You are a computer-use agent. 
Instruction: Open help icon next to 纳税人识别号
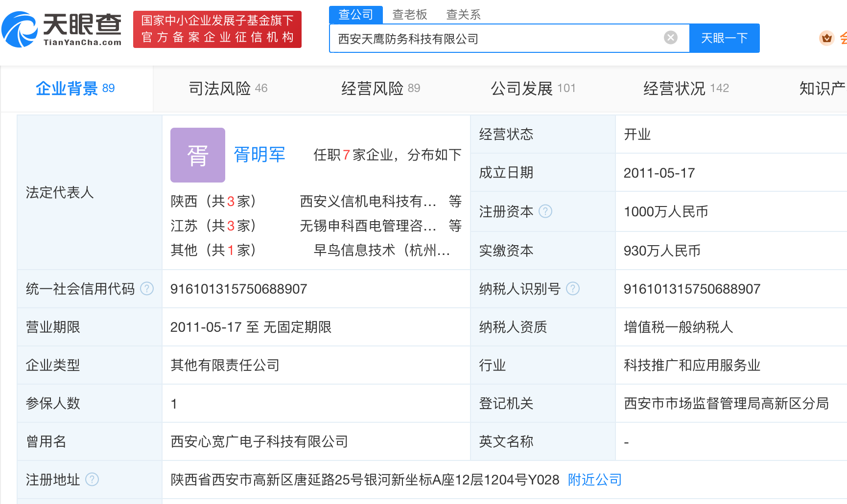pos(573,289)
